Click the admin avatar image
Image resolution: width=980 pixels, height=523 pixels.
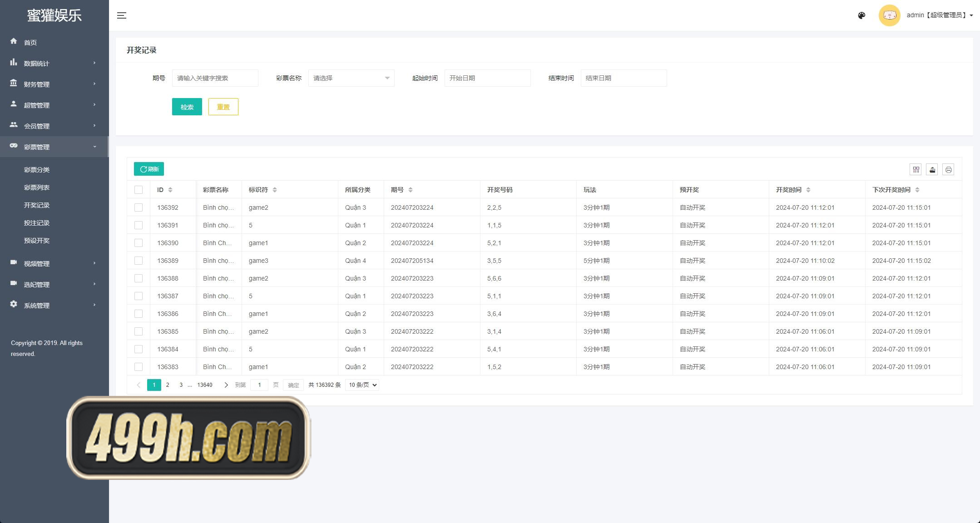pyautogui.click(x=889, y=15)
